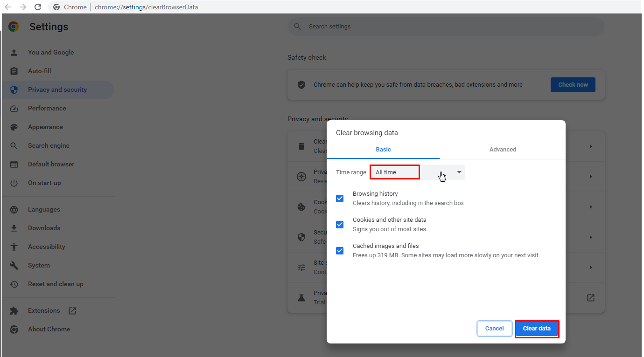The height and width of the screenshot is (357, 644).
Task: Open the Time range dropdown
Action: click(418, 172)
